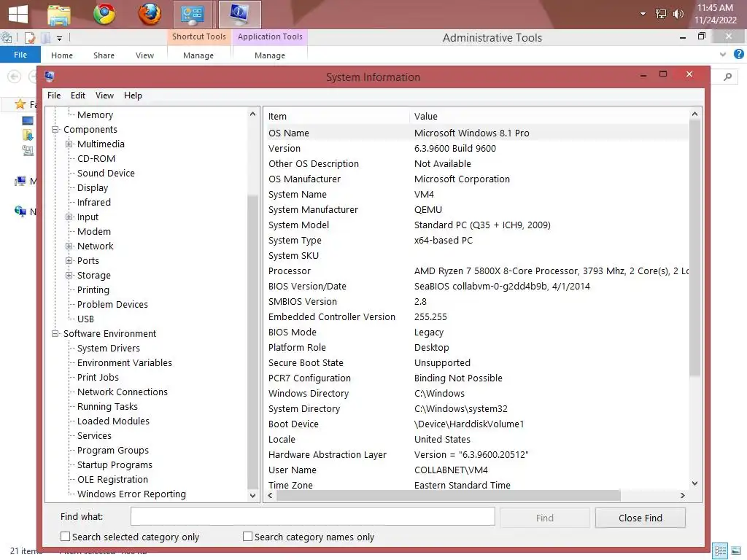Image resolution: width=747 pixels, height=560 pixels.
Task: Expand the Network tree node
Action: tap(69, 246)
